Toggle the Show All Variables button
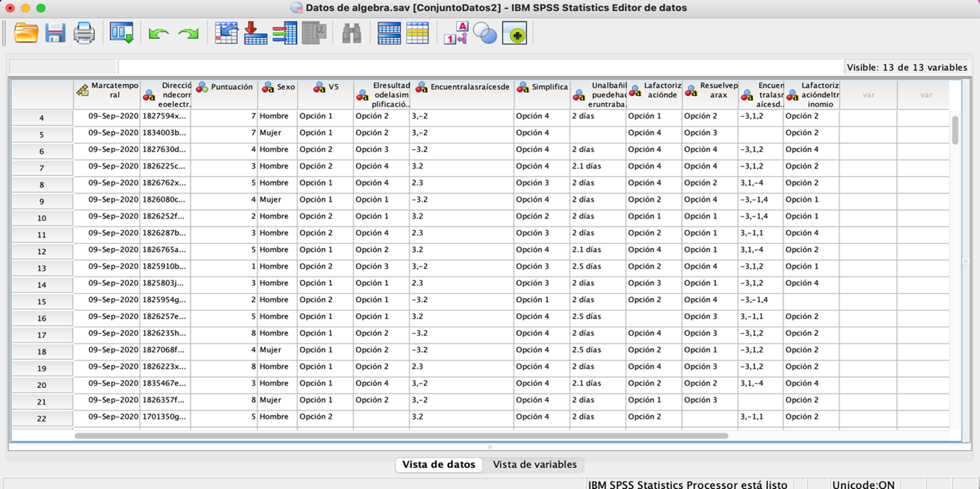This screenshot has width=980, height=489. pyautogui.click(x=515, y=33)
